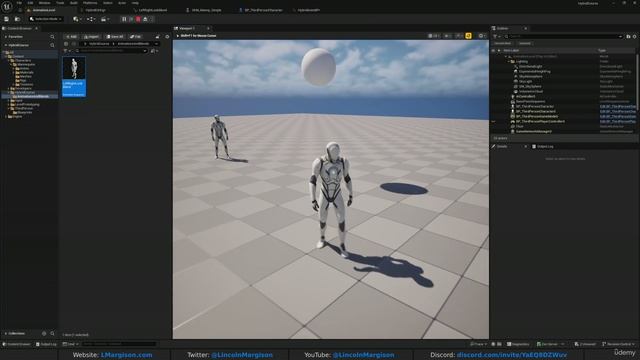Screen dimensions: 640x360
Task: Select the Characters folder in tree
Action: coord(23,60)
